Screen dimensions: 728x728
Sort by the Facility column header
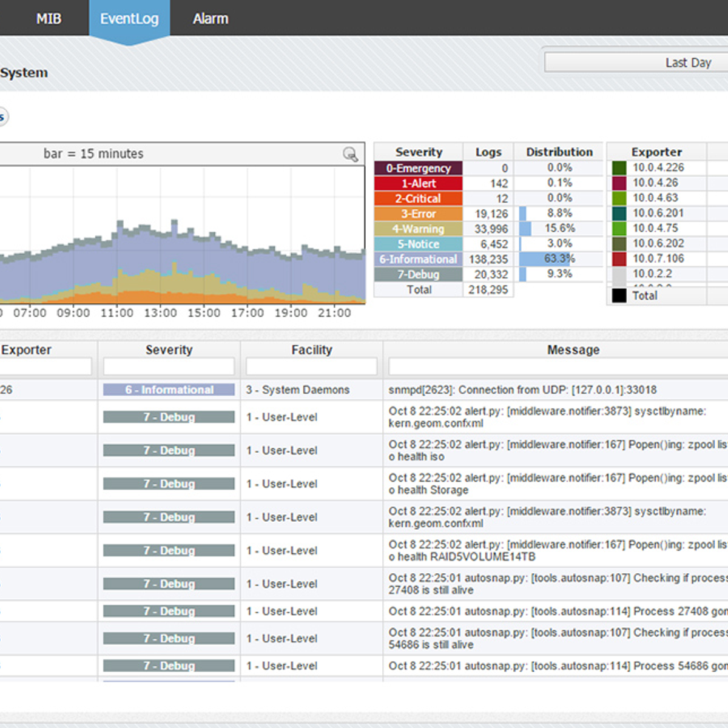point(311,350)
